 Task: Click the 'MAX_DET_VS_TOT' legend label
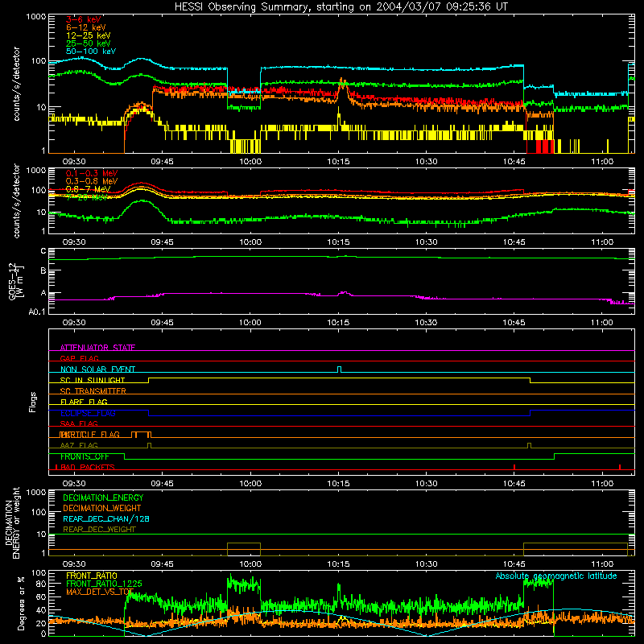[x=100, y=592]
